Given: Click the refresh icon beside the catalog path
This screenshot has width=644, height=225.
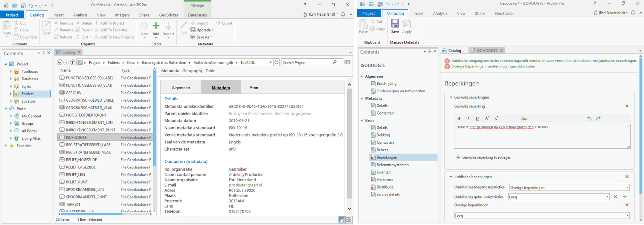Looking at the screenshot, I should point(276,62).
